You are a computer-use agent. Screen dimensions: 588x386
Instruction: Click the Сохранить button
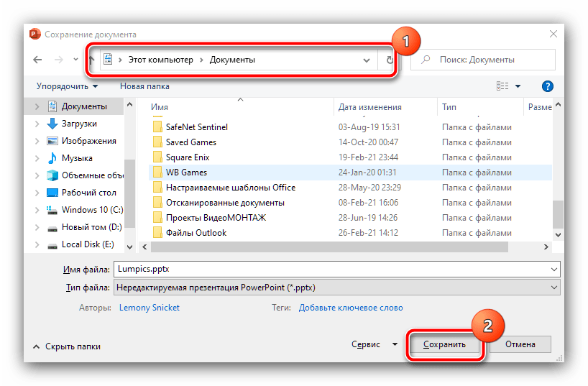tap(444, 344)
